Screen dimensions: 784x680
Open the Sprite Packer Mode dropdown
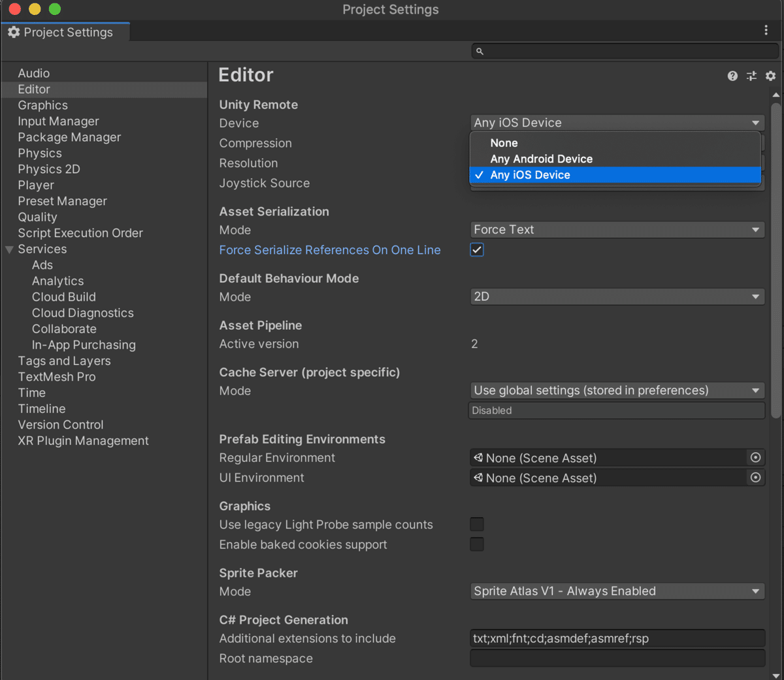tap(617, 591)
